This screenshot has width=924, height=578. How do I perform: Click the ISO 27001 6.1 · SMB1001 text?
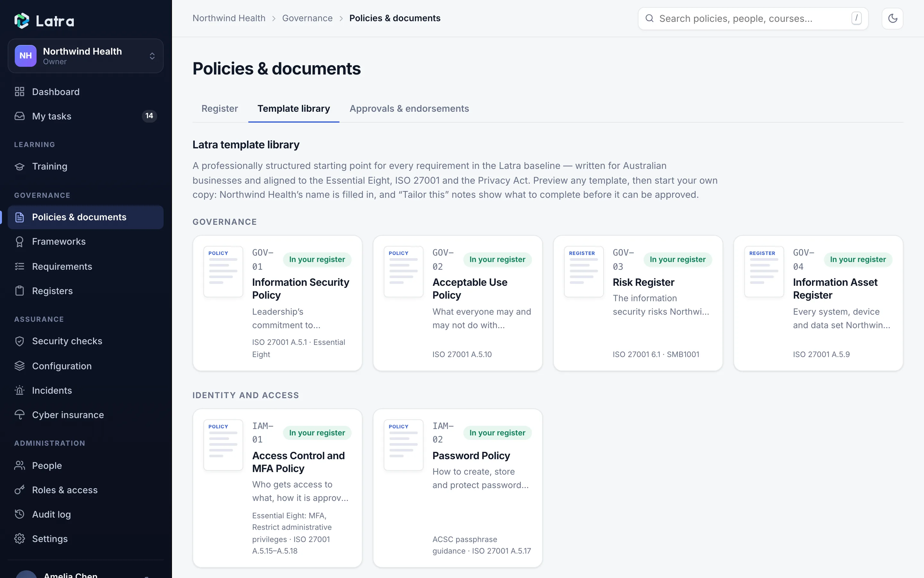(x=656, y=355)
